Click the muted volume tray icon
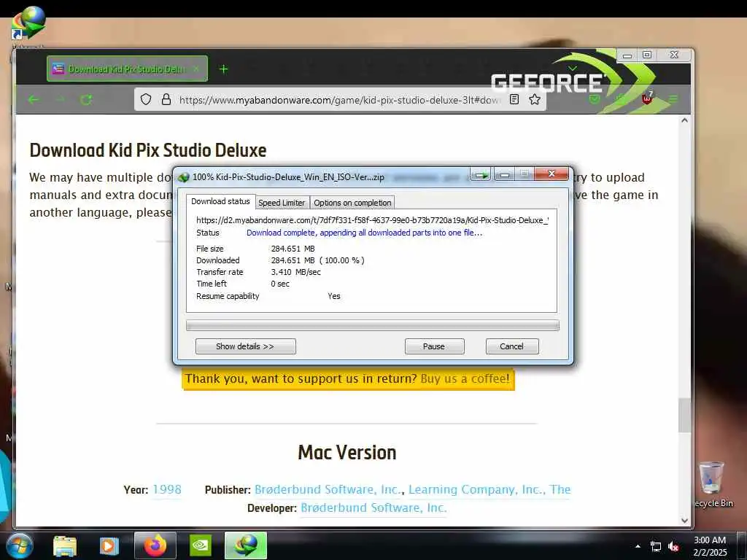The height and width of the screenshot is (560, 747). (673, 547)
